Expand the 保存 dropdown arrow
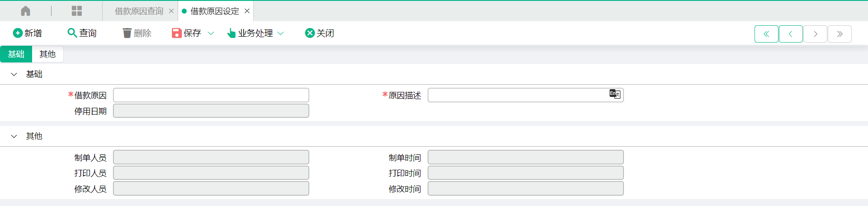Screen dimensions: 868x206 click(x=211, y=34)
